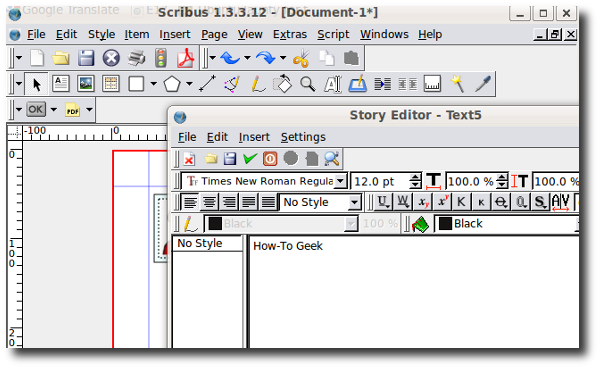The image size is (600, 369).
Task: Save text to file in Story Editor
Action: 230,158
